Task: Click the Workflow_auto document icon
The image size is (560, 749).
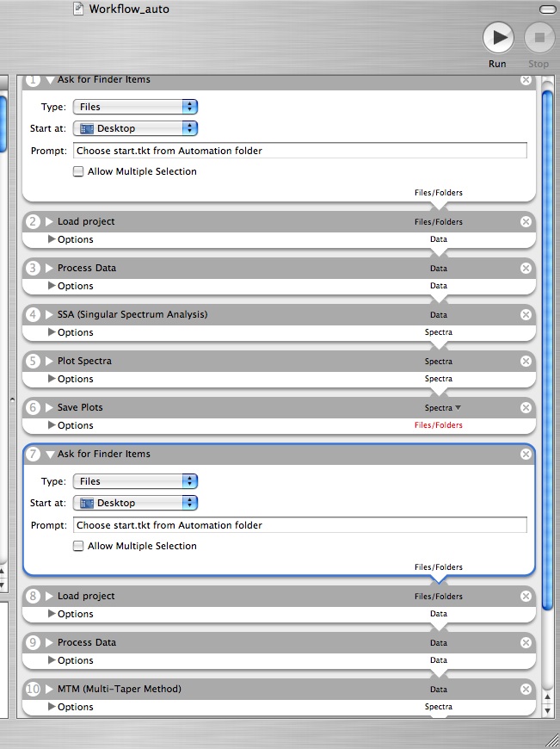Action: (78, 9)
